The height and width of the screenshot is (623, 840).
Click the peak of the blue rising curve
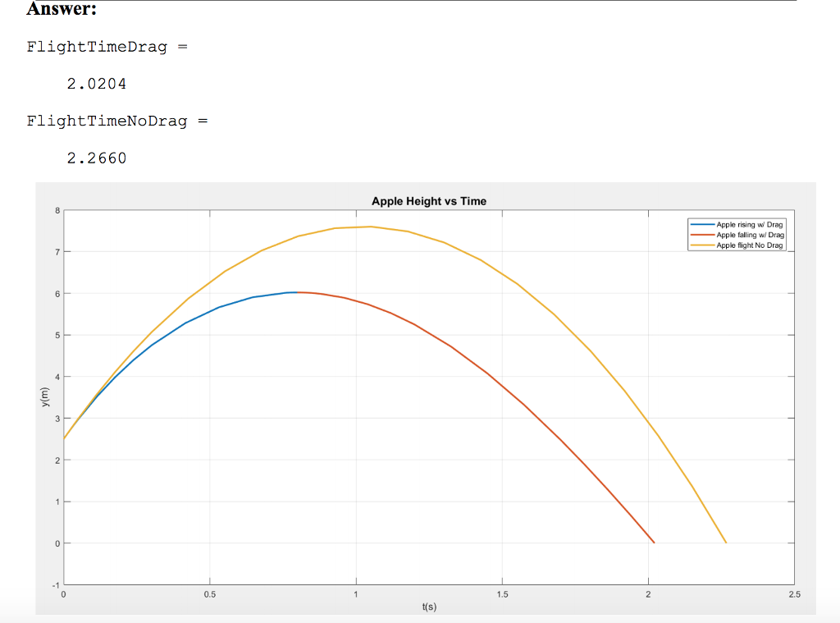(295, 292)
